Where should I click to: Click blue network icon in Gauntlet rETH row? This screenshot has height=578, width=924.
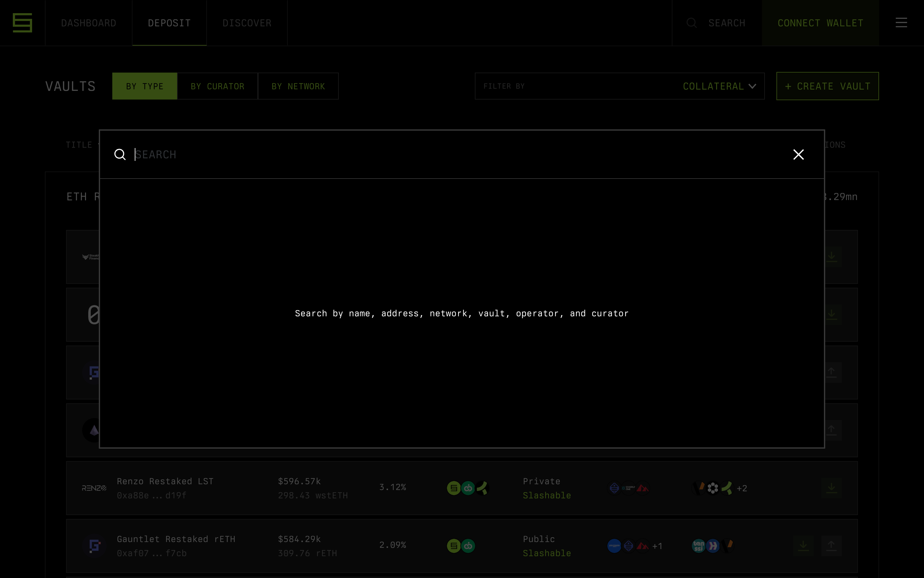(x=614, y=546)
